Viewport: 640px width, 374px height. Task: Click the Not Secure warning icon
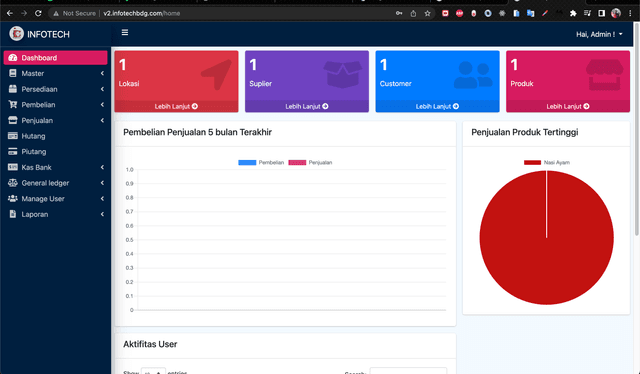tap(56, 13)
